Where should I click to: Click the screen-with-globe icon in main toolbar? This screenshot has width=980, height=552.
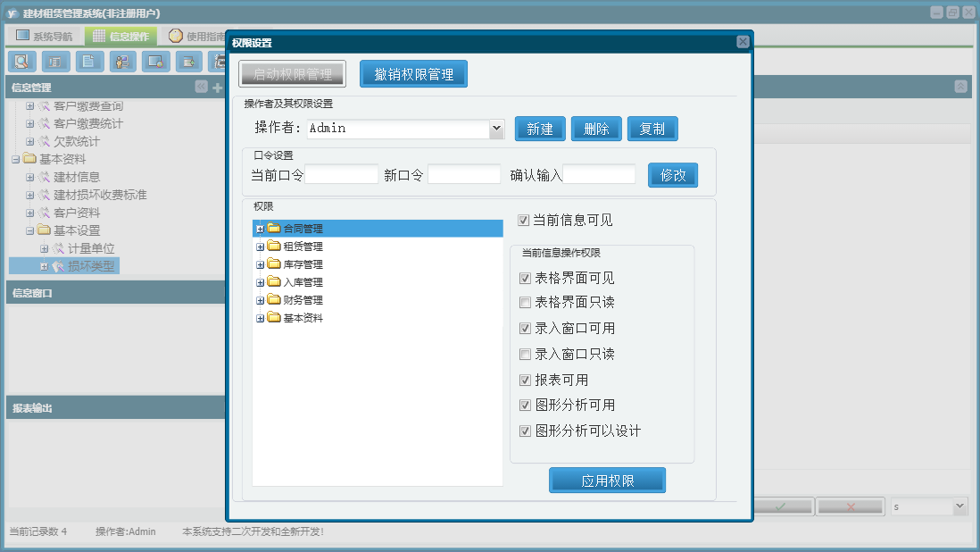pyautogui.click(x=155, y=62)
